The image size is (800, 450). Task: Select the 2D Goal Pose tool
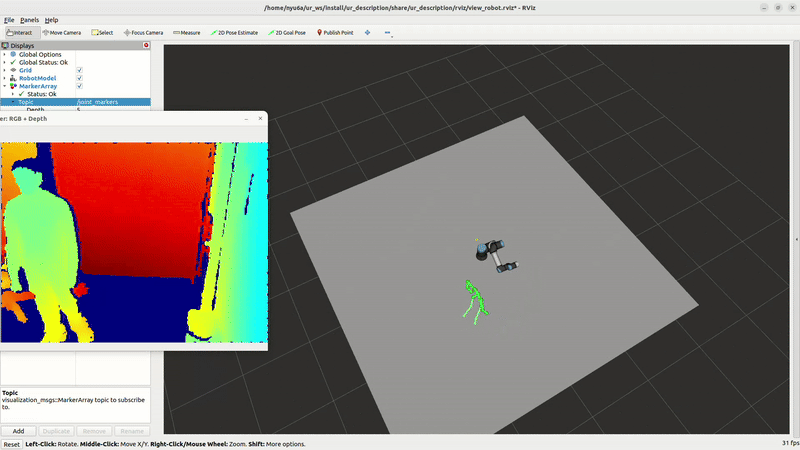click(x=287, y=33)
